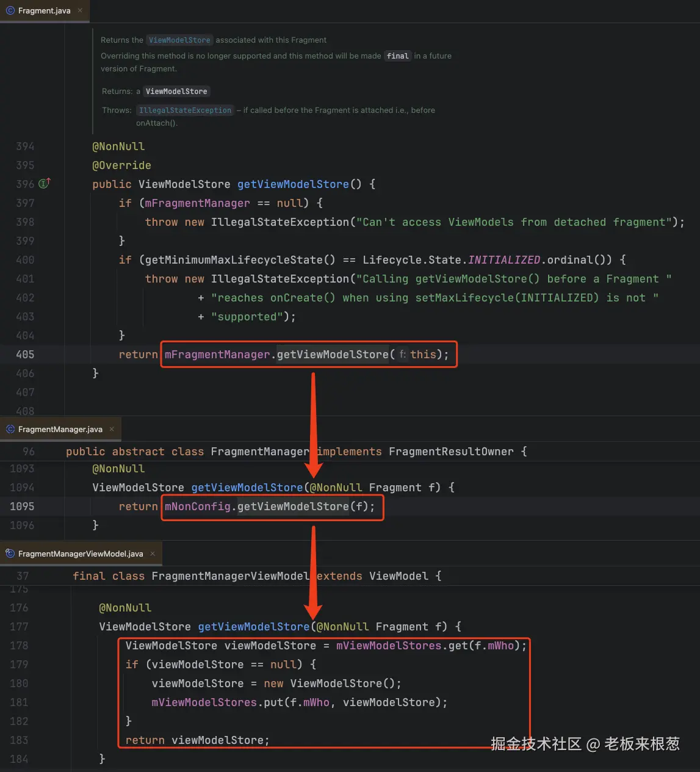This screenshot has width=700, height=772.
Task: Switch to the FragmentManagerViewModel.java tab
Action: click(x=81, y=554)
